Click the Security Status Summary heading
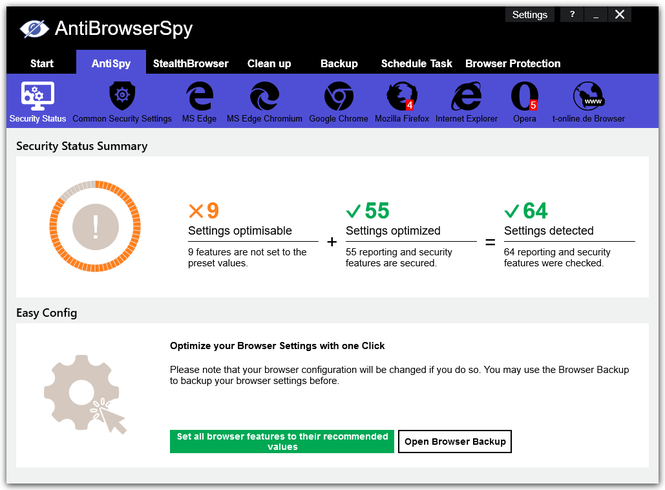 [x=82, y=146]
